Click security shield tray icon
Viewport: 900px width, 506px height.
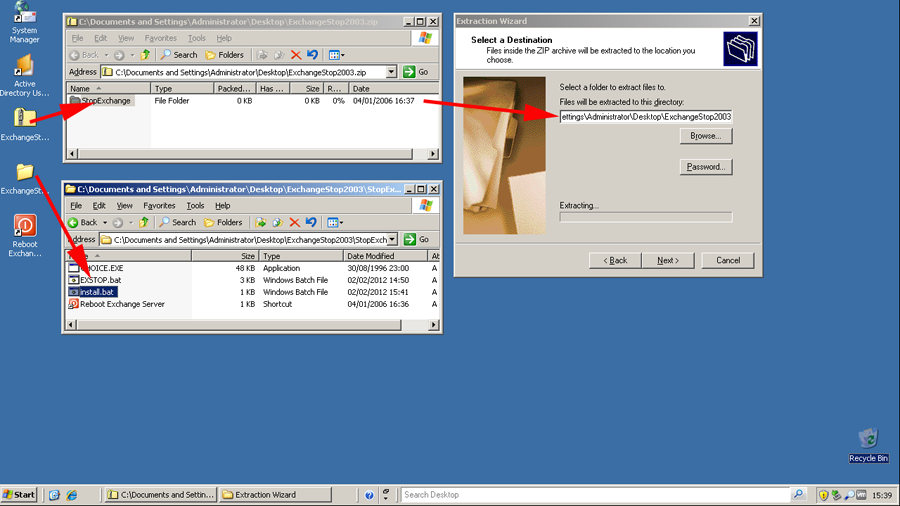click(824, 495)
